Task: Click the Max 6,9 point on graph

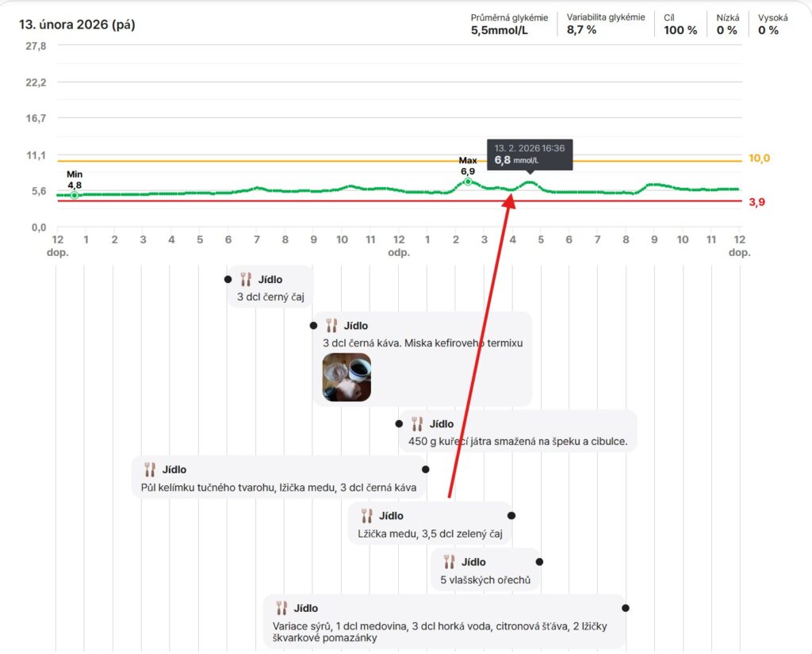Action: pyautogui.click(x=468, y=182)
